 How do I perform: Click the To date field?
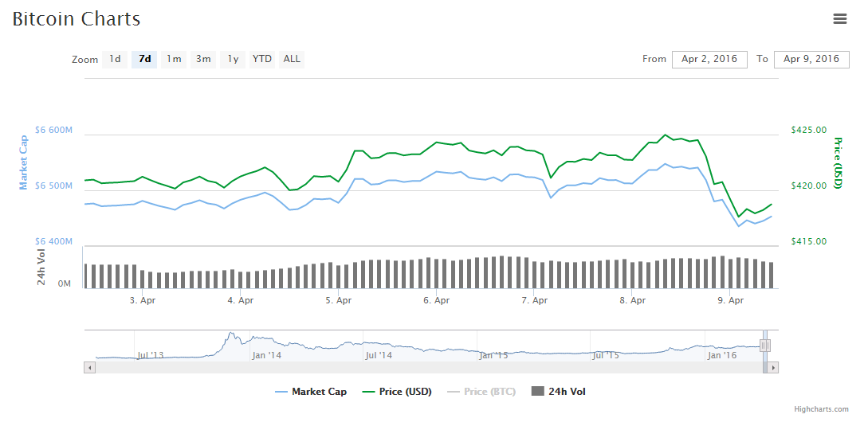(x=811, y=59)
